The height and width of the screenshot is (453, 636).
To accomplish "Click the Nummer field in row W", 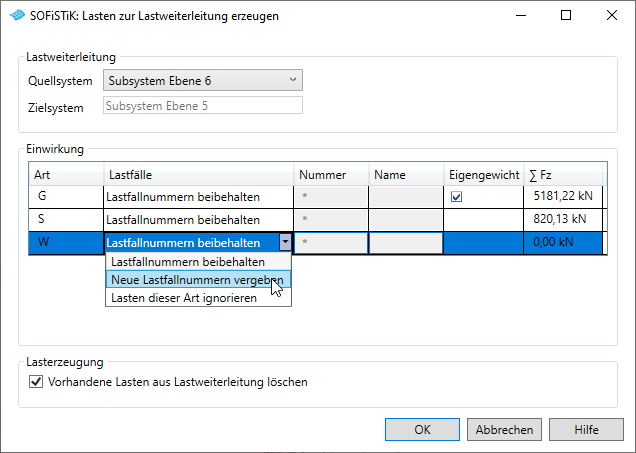I will pyautogui.click(x=331, y=242).
